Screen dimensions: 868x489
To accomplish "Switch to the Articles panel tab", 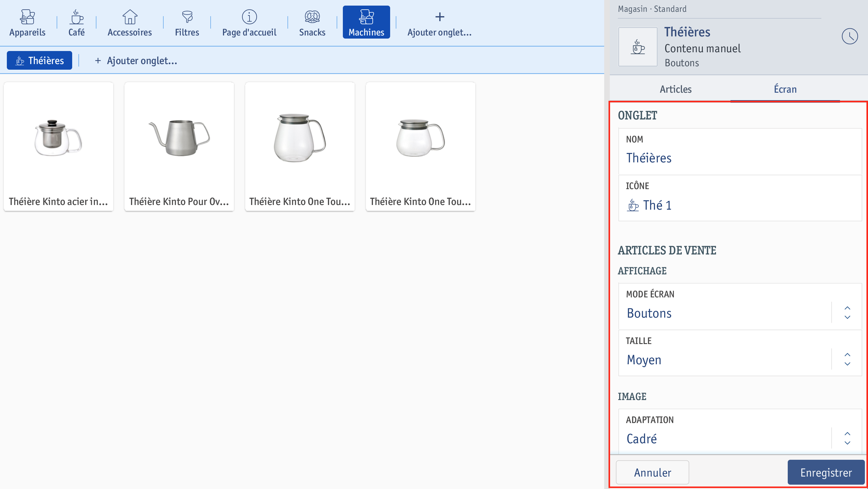I will (676, 89).
